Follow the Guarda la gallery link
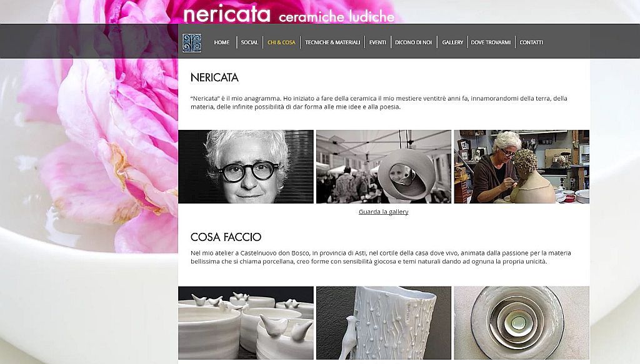Image resolution: width=640 pixels, height=364 pixels. click(x=383, y=212)
